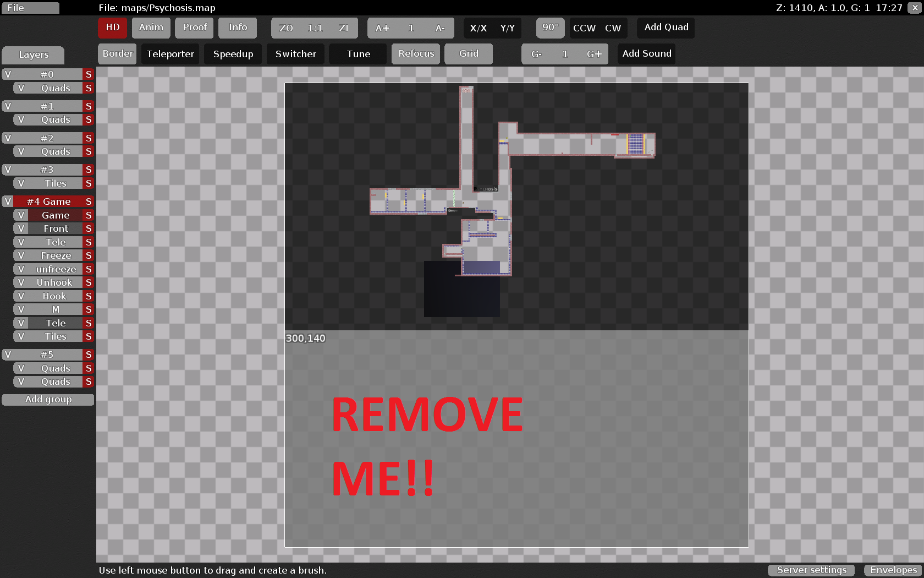
Task: Open the rotation angle 90° selector
Action: pyautogui.click(x=550, y=28)
